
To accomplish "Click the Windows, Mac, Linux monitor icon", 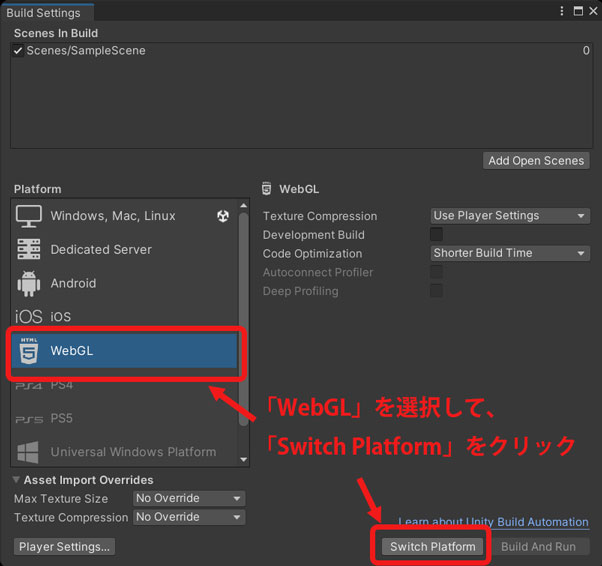I will pos(29,216).
